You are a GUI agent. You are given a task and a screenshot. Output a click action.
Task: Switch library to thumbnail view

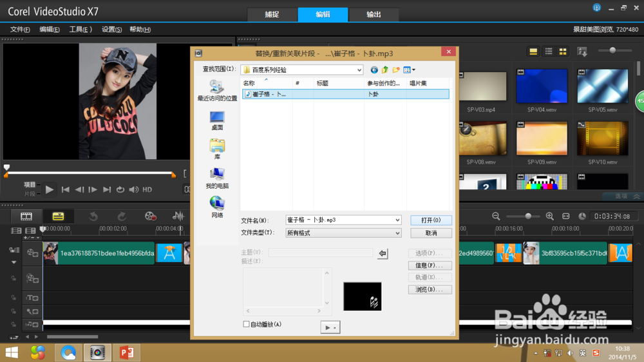[x=563, y=52]
